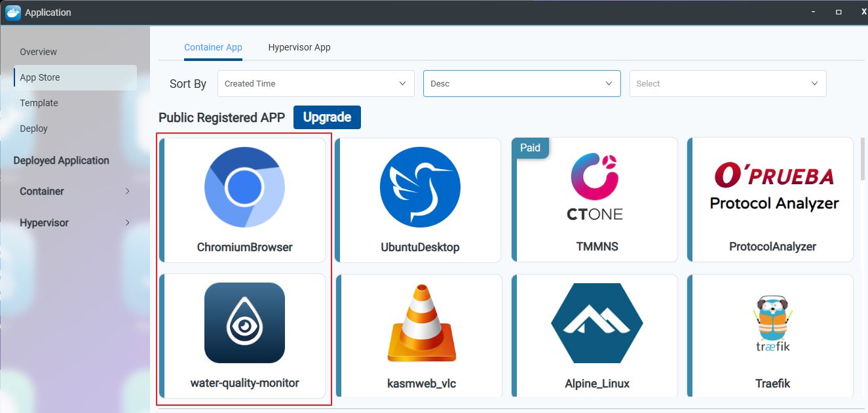The width and height of the screenshot is (868, 413).
Task: Select App Store in the sidebar
Action: click(x=75, y=77)
